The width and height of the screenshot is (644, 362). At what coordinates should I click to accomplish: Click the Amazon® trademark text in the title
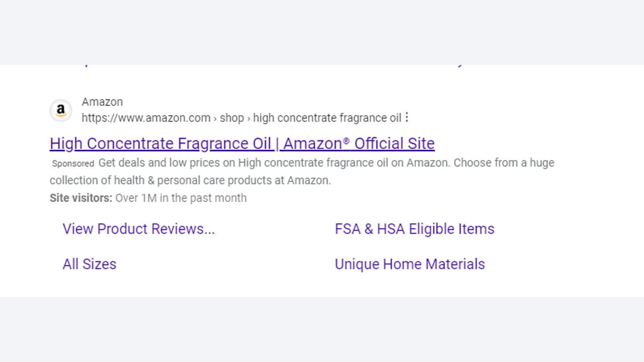(316, 143)
